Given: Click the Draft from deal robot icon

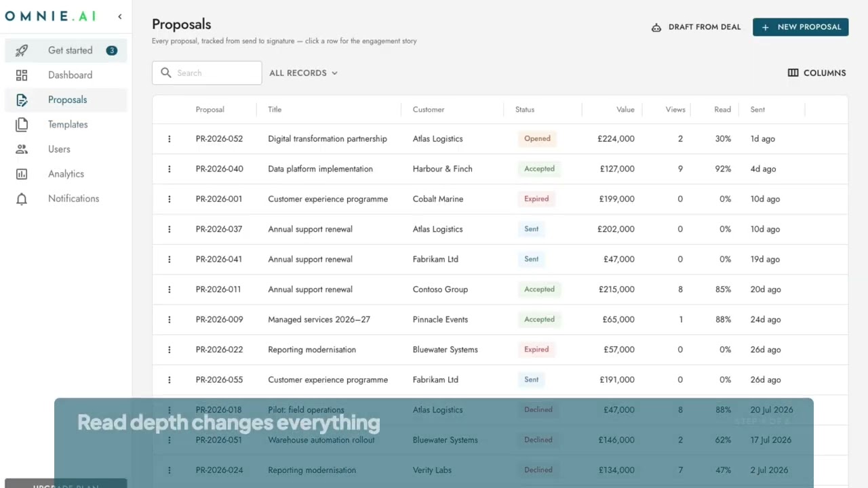Looking at the screenshot, I should (x=656, y=27).
